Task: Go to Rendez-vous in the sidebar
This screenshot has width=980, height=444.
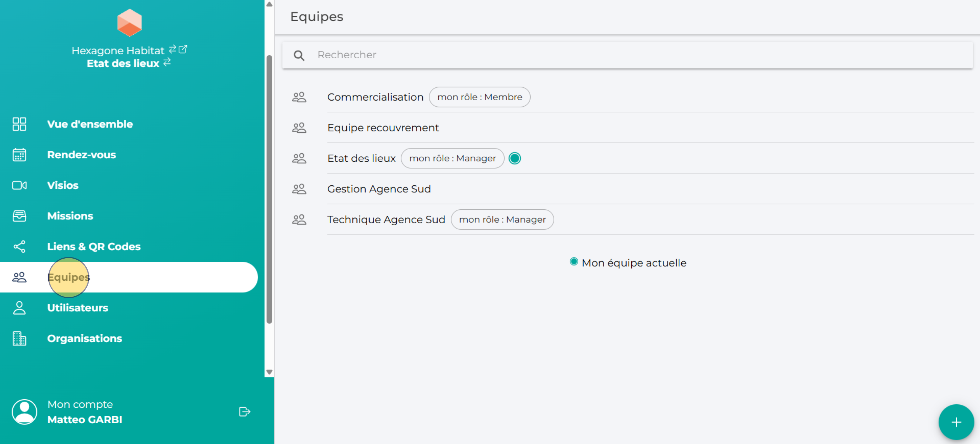Action: (x=81, y=155)
